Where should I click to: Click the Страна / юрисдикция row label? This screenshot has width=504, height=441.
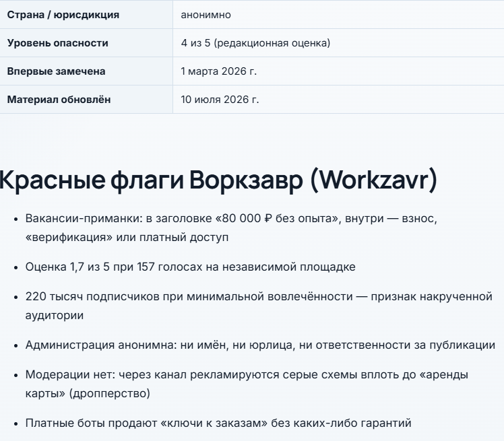pyautogui.click(x=63, y=15)
